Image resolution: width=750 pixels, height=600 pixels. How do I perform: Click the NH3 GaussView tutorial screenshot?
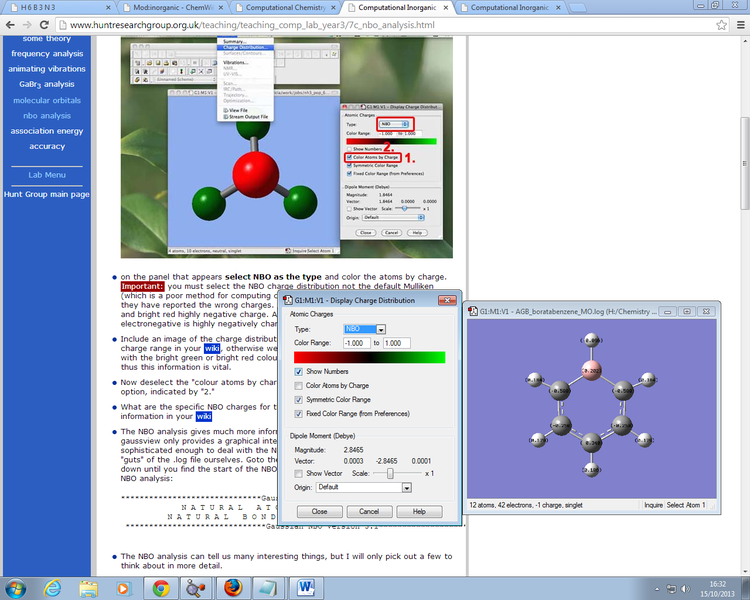287,147
